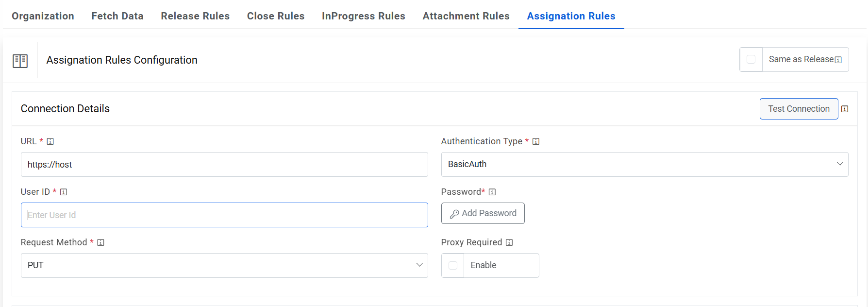This screenshot has height=307, width=868.
Task: Click the info icon next to Request Method
Action: click(101, 242)
